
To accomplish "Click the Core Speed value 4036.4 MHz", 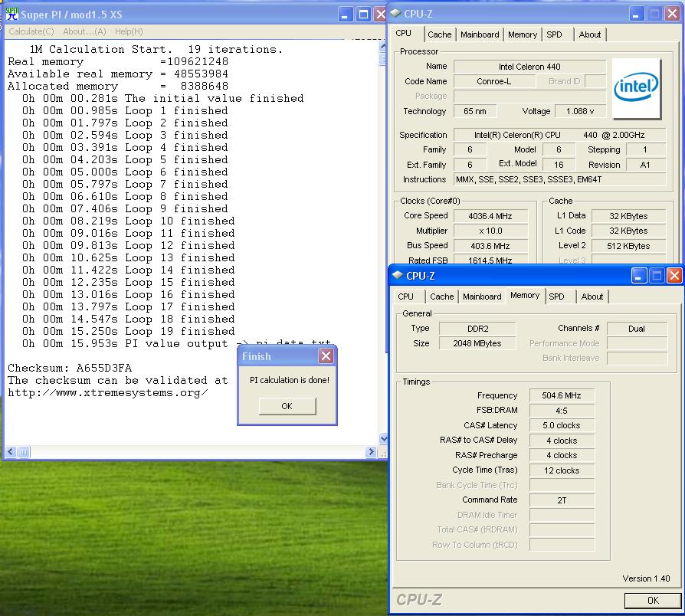I will (490, 216).
